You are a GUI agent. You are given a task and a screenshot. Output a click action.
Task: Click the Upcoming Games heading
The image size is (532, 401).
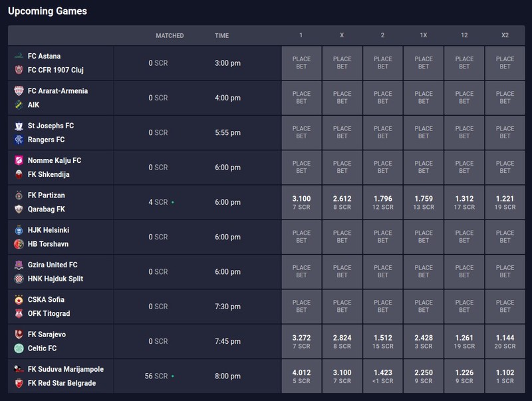(x=47, y=11)
